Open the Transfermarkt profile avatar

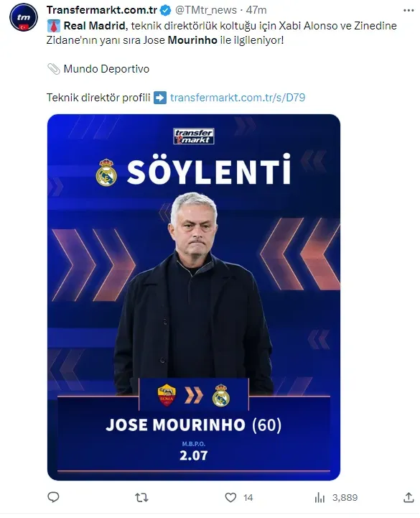pos(24,17)
